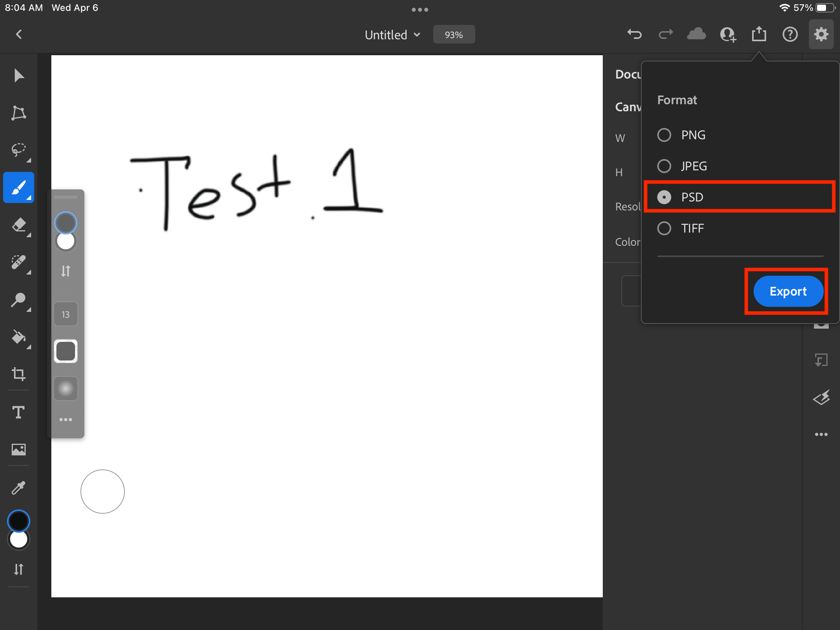Select the Eraser tool
The width and height of the screenshot is (840, 630).
[19, 225]
